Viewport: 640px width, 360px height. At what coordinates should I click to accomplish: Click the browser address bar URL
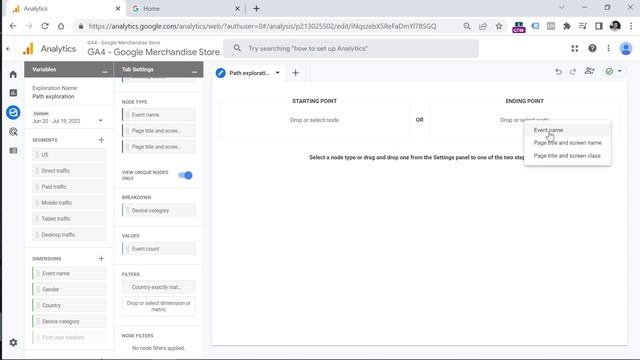[262, 26]
